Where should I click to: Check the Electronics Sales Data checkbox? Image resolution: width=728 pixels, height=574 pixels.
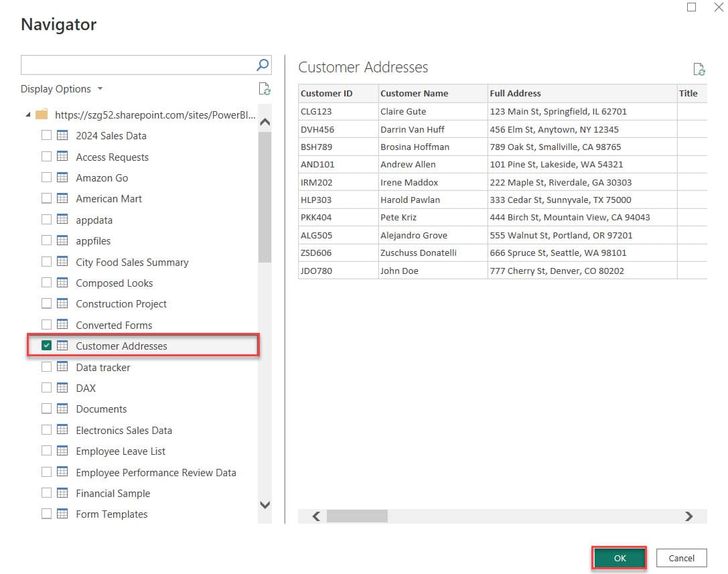pyautogui.click(x=46, y=430)
